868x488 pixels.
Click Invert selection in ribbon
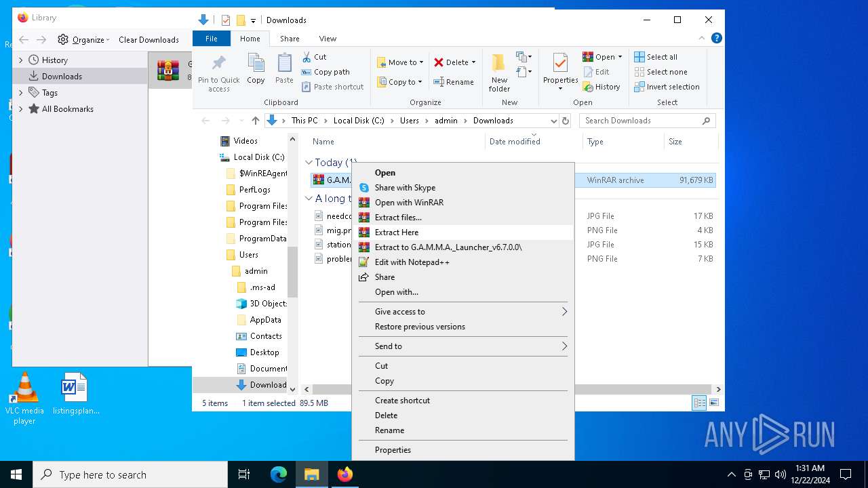(667, 87)
